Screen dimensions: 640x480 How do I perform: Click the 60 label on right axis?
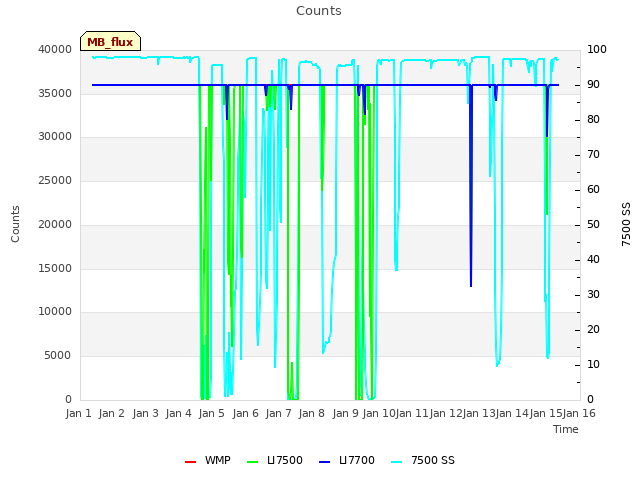[593, 189]
